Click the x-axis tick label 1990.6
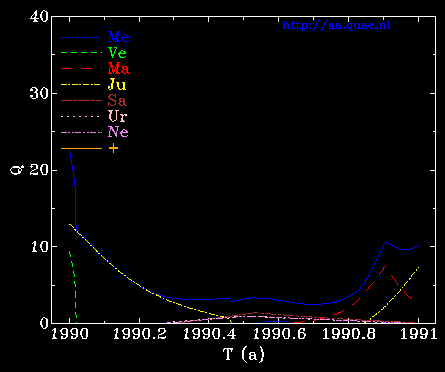The image size is (445, 372). (x=279, y=334)
